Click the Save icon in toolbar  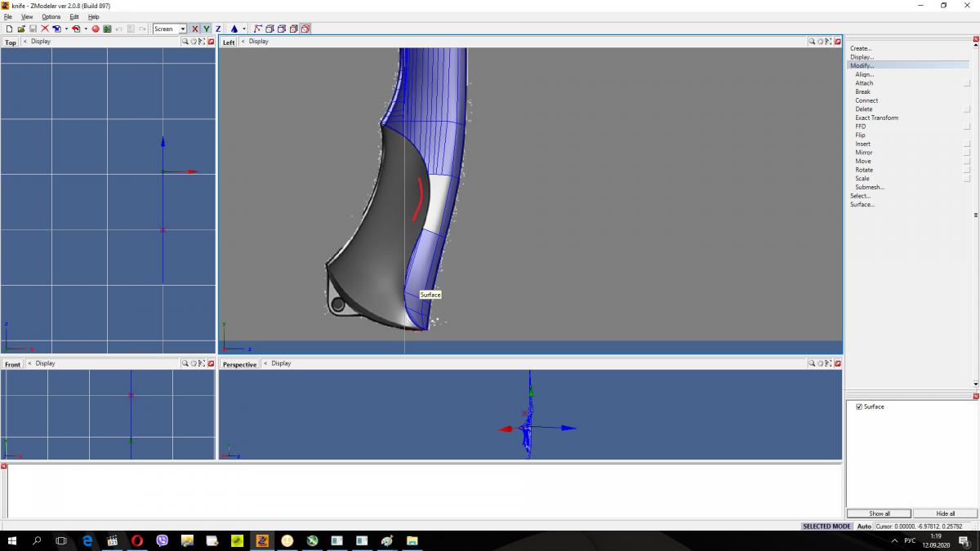click(x=33, y=29)
